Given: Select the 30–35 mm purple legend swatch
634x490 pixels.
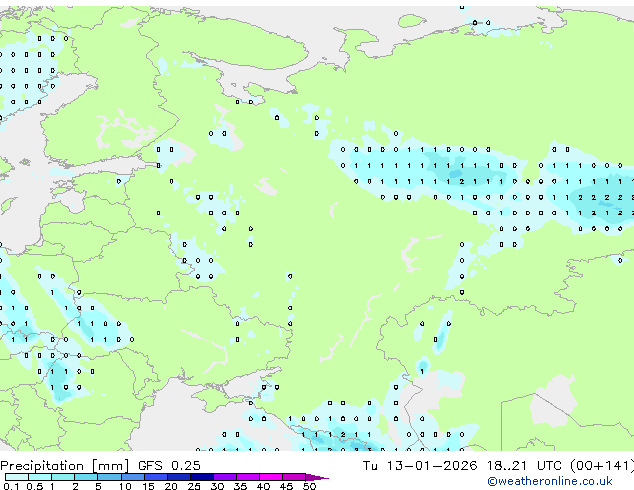Looking at the screenshot, I should tap(225, 477).
